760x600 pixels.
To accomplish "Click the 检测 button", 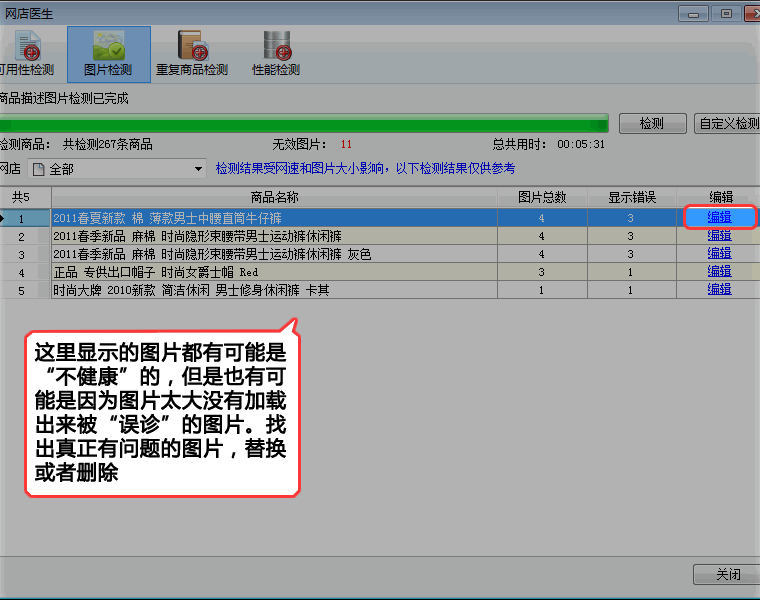I will pyautogui.click(x=652, y=124).
